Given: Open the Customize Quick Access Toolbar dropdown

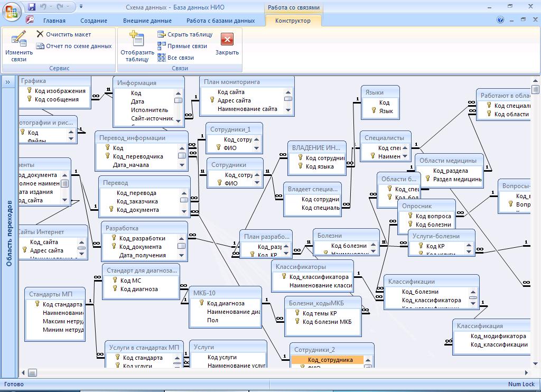Looking at the screenshot, I should pyautogui.click(x=81, y=7).
